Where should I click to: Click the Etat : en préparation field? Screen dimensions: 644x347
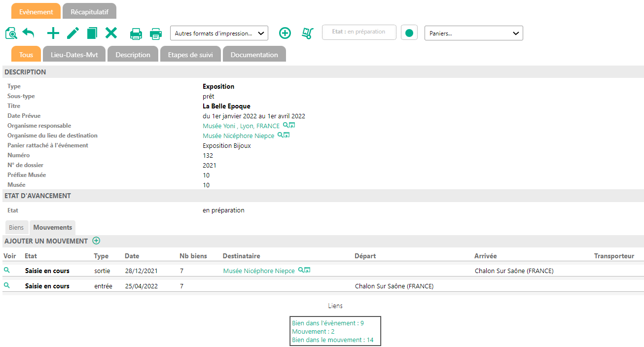[x=358, y=32]
